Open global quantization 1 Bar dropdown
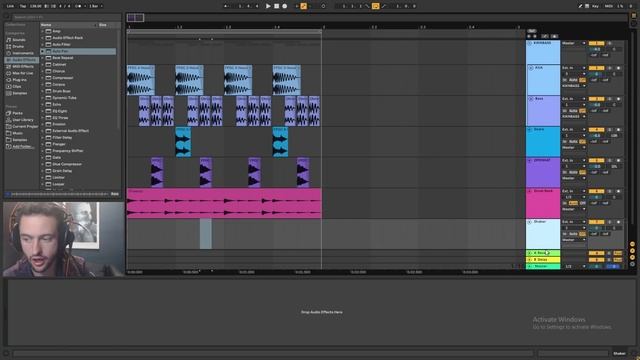 tap(95, 6)
